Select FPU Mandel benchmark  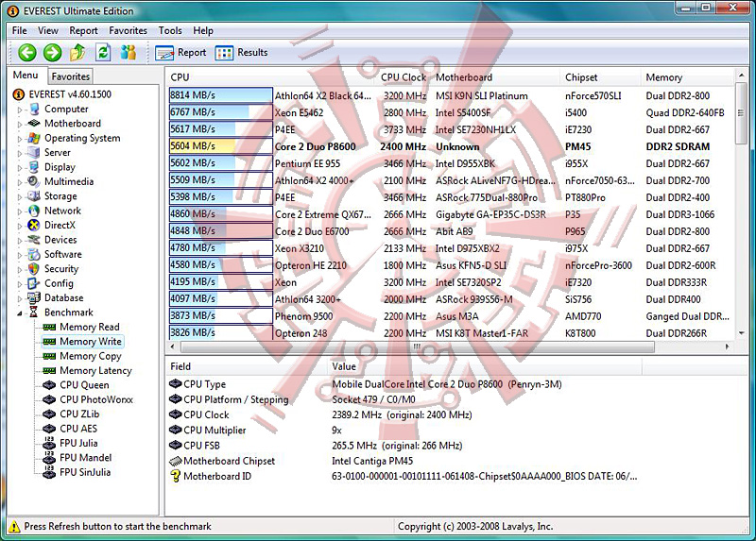(x=85, y=458)
